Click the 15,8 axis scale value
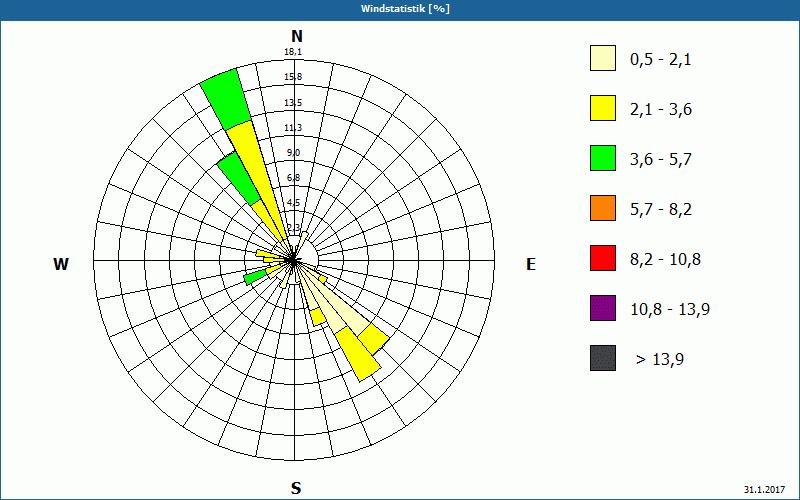 (x=293, y=77)
